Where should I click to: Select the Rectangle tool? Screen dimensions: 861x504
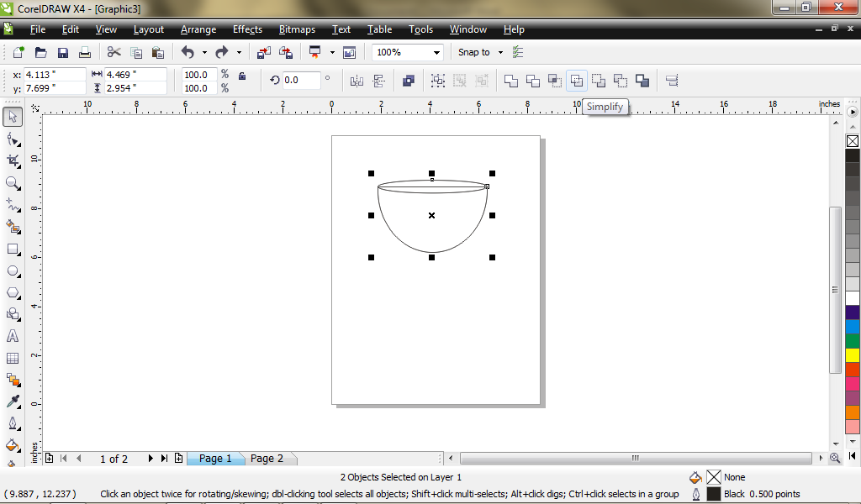pyautogui.click(x=13, y=249)
